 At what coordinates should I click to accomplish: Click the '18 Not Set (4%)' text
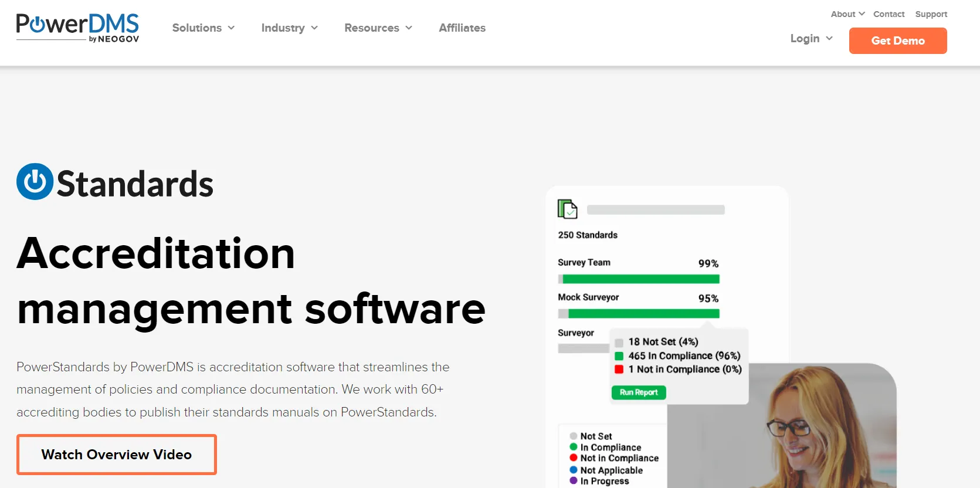pos(663,342)
